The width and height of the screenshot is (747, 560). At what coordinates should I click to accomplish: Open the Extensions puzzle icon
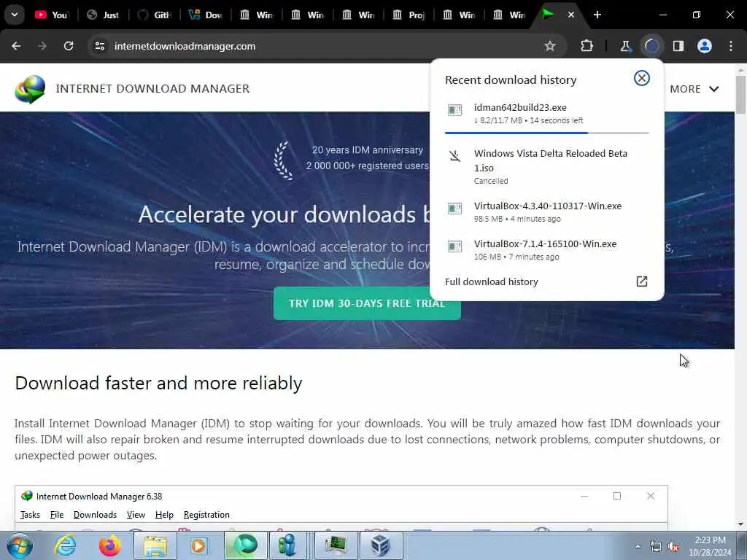point(587,46)
